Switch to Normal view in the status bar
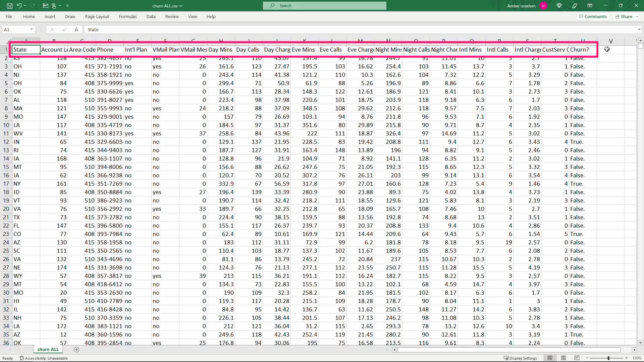Image resolution: width=644 pixels, height=362 pixels. pyautogui.click(x=550, y=358)
